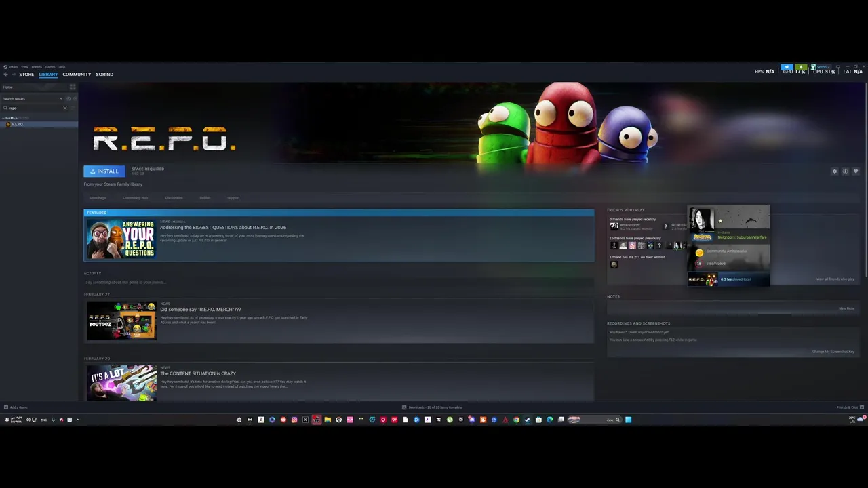The height and width of the screenshot is (488, 868).
Task: Open the Sorind account dropdown
Action: tap(821, 67)
